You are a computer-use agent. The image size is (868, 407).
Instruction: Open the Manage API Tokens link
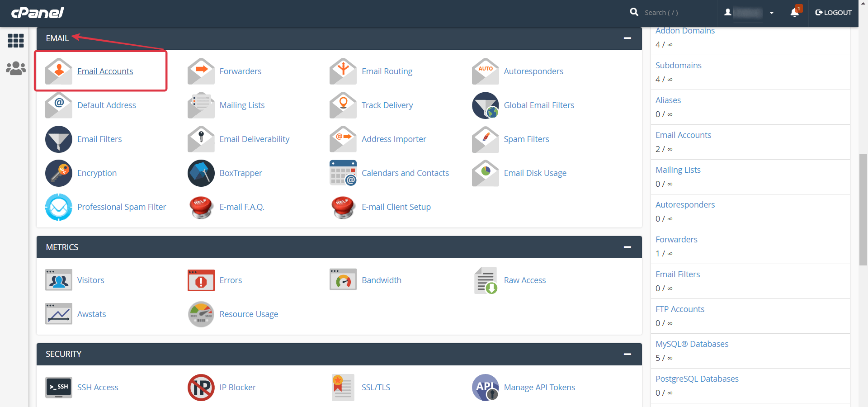pos(539,388)
